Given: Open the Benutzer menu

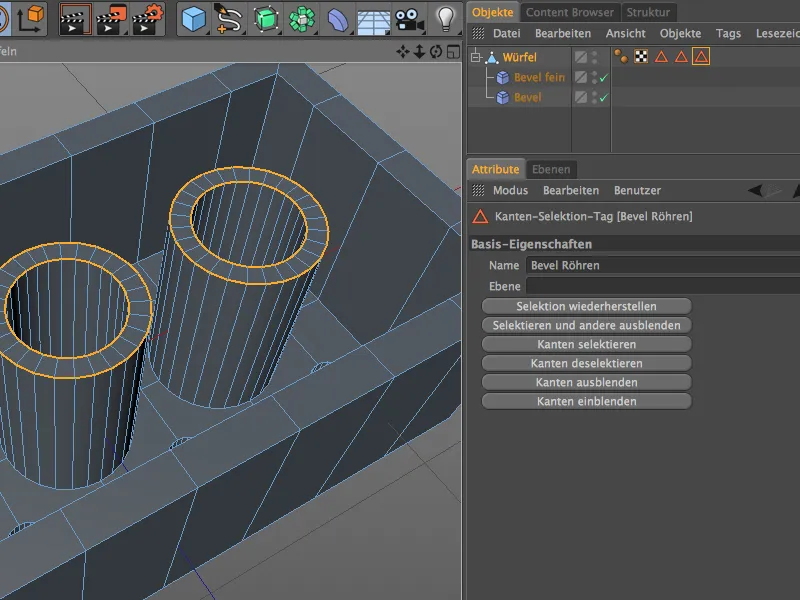Looking at the screenshot, I should tap(637, 190).
